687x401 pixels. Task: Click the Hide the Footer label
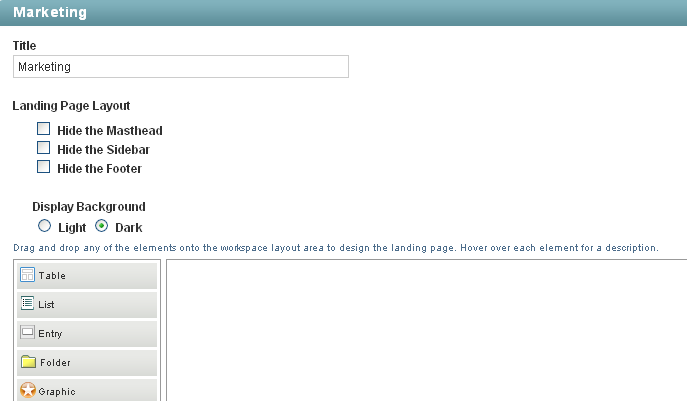tap(99, 169)
